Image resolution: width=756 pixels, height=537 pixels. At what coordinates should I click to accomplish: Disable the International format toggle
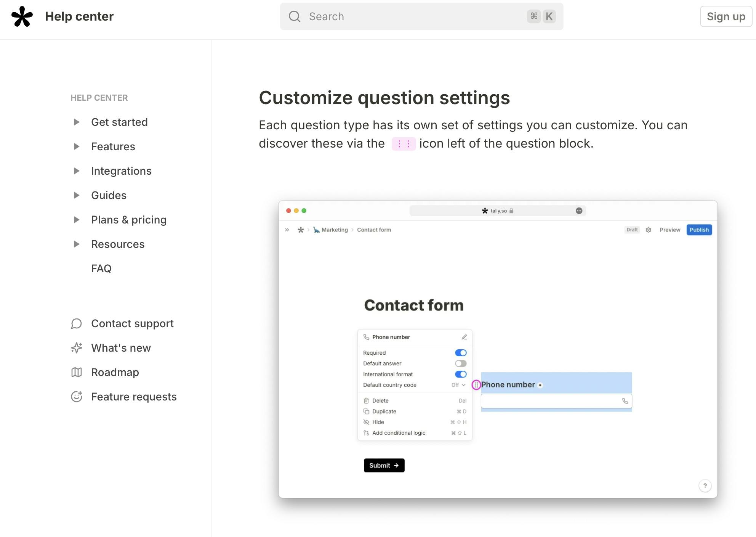click(x=460, y=374)
